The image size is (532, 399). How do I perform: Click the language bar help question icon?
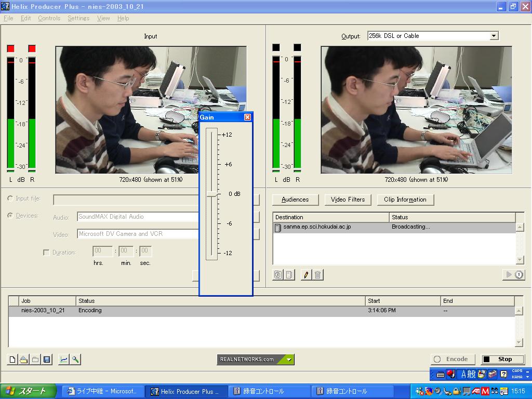coord(504,374)
